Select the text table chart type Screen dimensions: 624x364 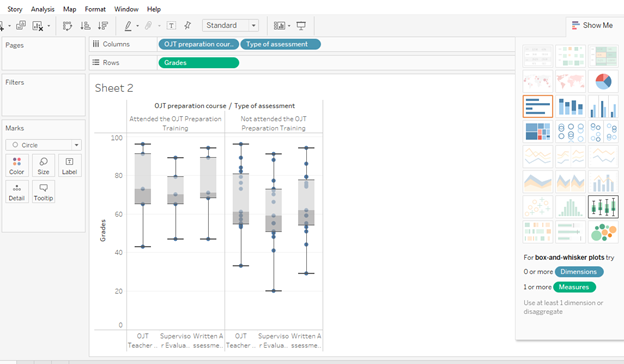tap(538, 56)
